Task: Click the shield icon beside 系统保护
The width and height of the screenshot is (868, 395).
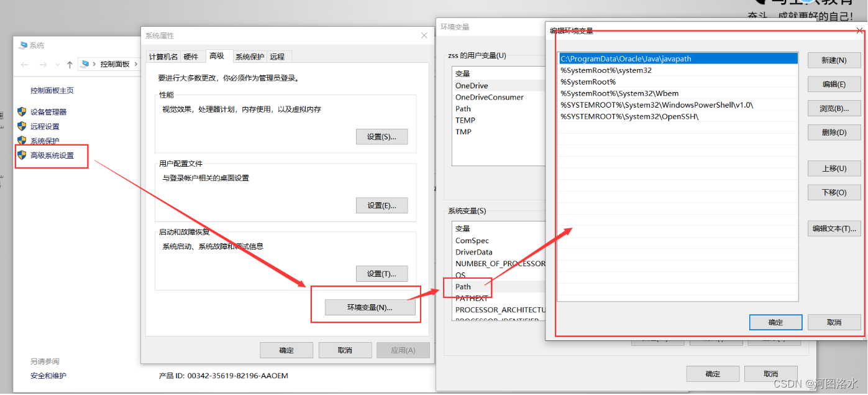Action: click(22, 141)
